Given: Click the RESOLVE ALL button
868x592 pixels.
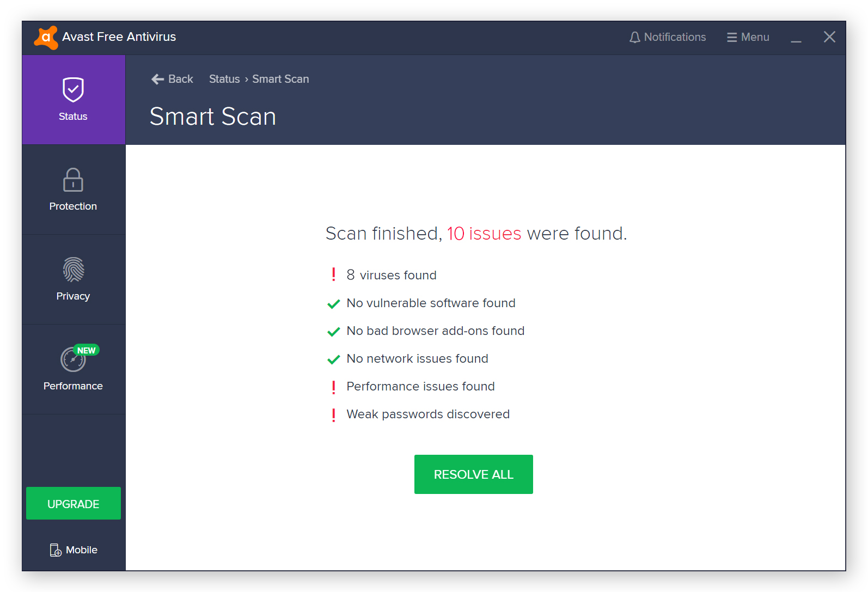Looking at the screenshot, I should pyautogui.click(x=474, y=474).
